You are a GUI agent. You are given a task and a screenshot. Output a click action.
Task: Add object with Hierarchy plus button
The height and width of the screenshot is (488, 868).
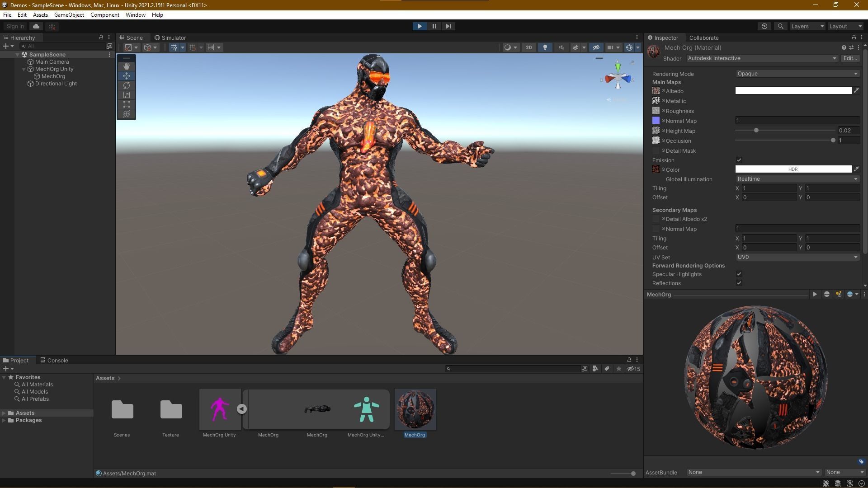(8, 46)
